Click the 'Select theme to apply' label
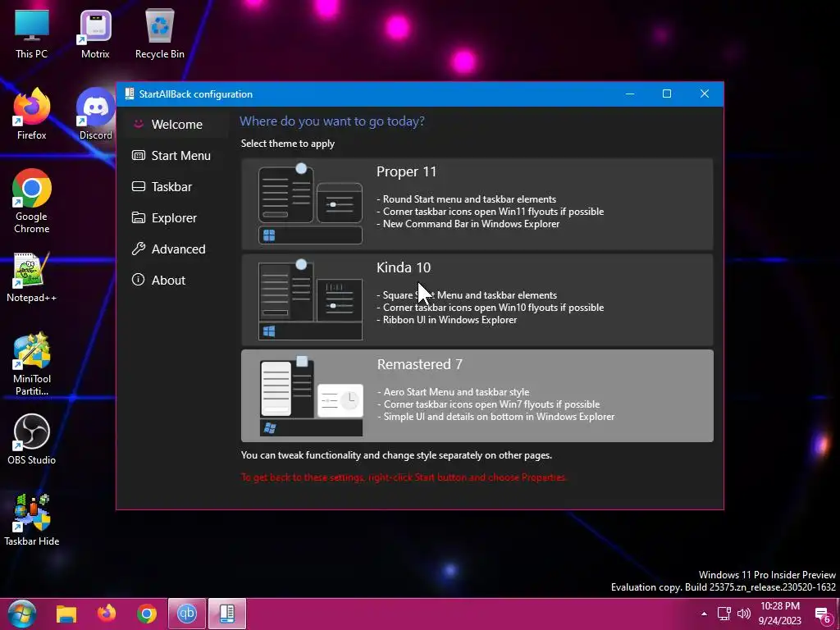This screenshot has height=630, width=840. click(x=288, y=144)
